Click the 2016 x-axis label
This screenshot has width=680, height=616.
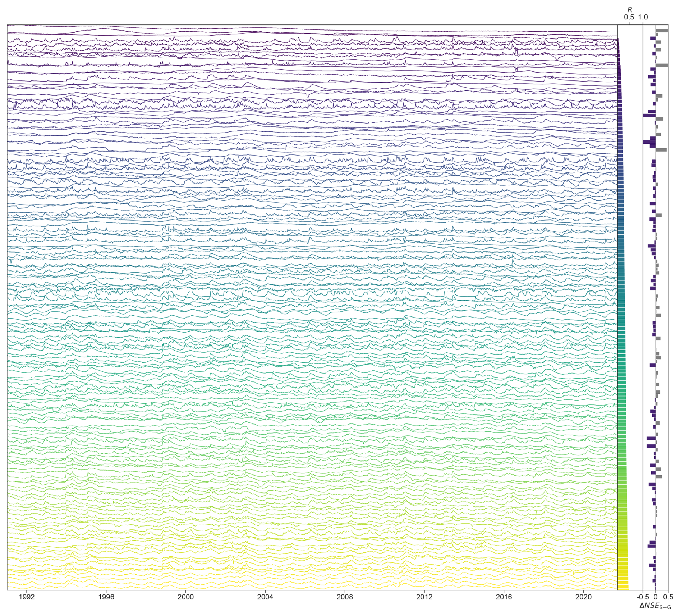(x=504, y=597)
